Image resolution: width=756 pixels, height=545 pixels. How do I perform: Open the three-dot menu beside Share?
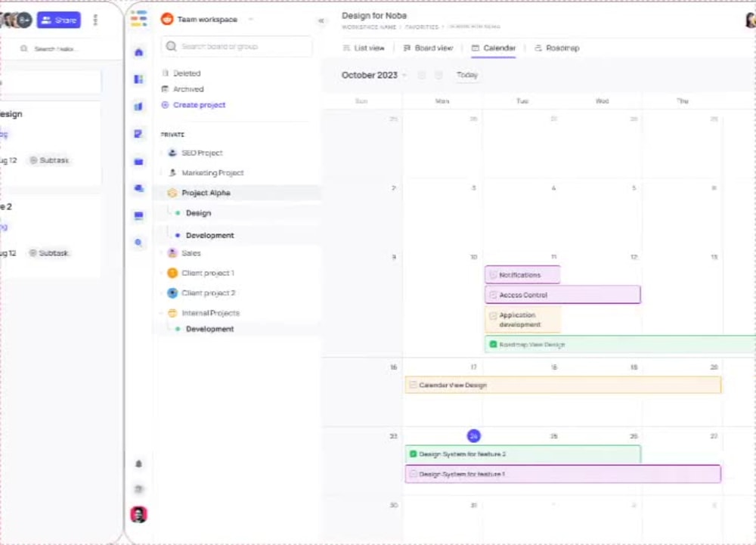tap(95, 20)
